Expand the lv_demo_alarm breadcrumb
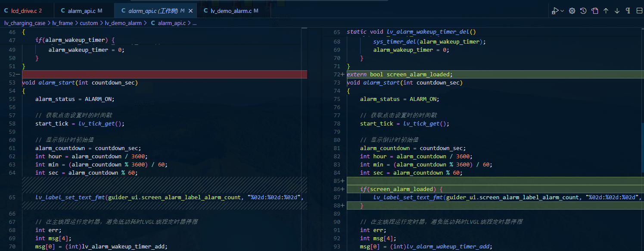This screenshot has height=251, width=644. (123, 23)
